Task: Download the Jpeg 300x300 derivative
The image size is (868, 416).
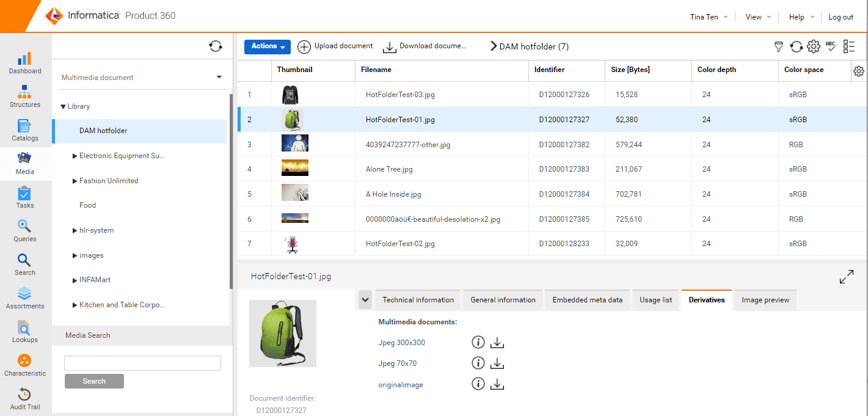Action: point(497,342)
